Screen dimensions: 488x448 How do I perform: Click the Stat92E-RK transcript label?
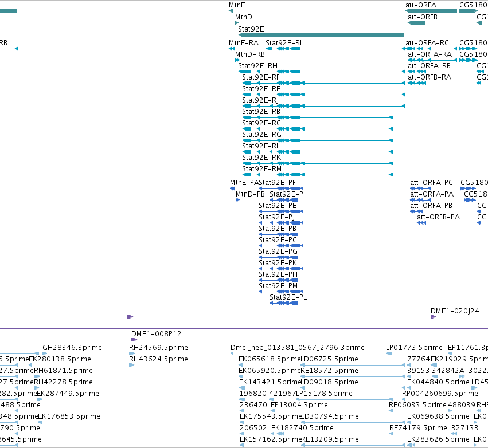point(261,158)
